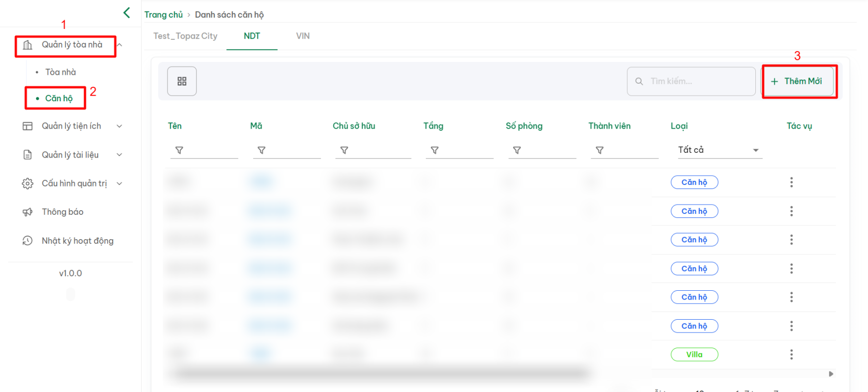The height and width of the screenshot is (392, 868).
Task: Click the Thông báo megaphone icon
Action: tap(27, 212)
